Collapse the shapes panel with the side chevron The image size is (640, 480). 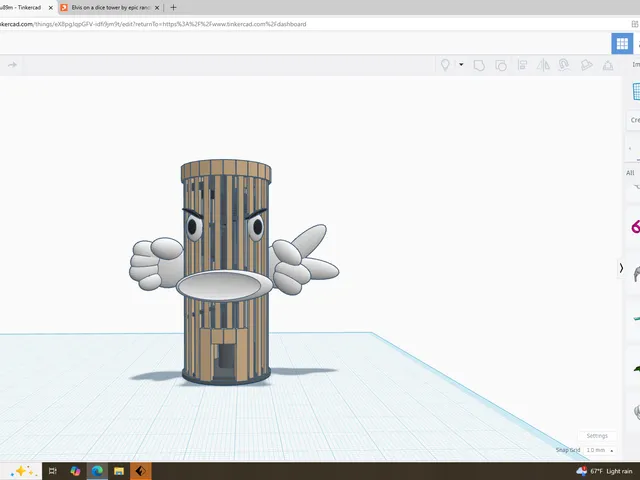[x=621, y=268]
